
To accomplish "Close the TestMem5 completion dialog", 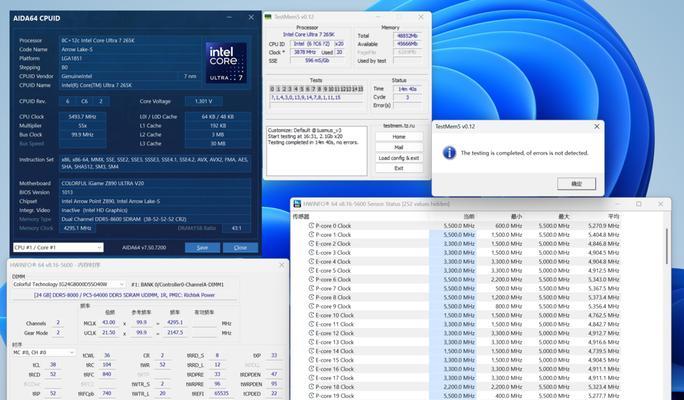I will [x=597, y=126].
